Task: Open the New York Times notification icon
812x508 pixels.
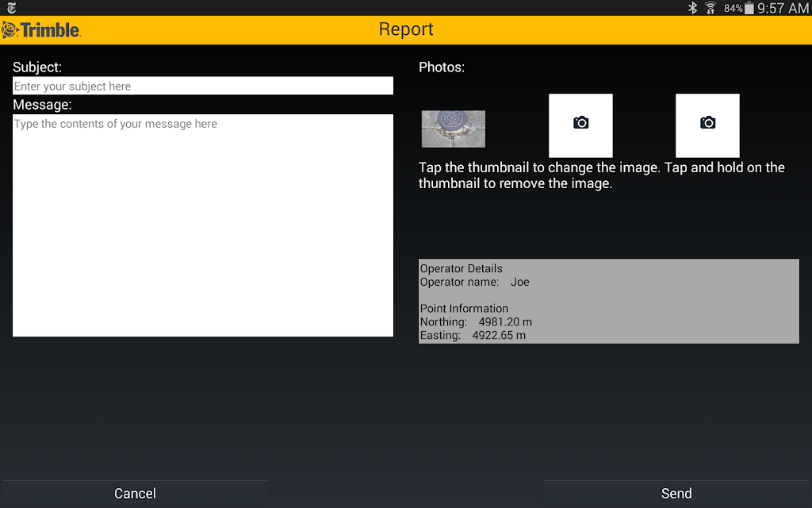Action: coord(11,8)
